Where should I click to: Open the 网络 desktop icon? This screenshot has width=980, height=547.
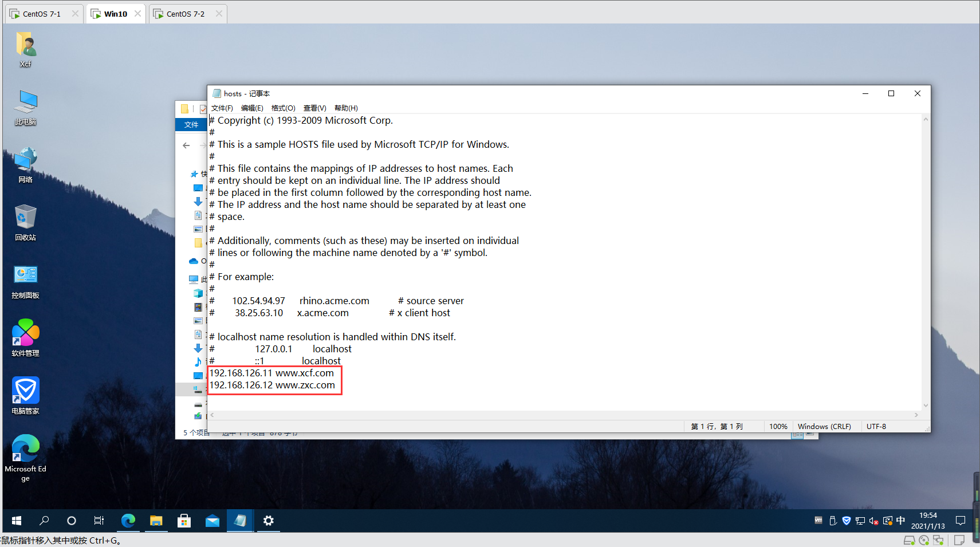[25, 165]
